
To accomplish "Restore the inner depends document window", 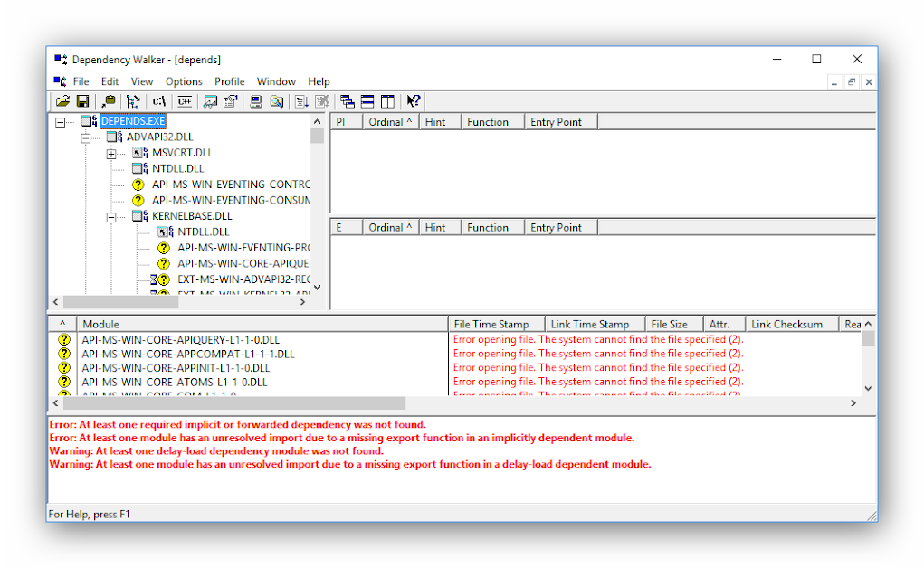I will (x=851, y=82).
